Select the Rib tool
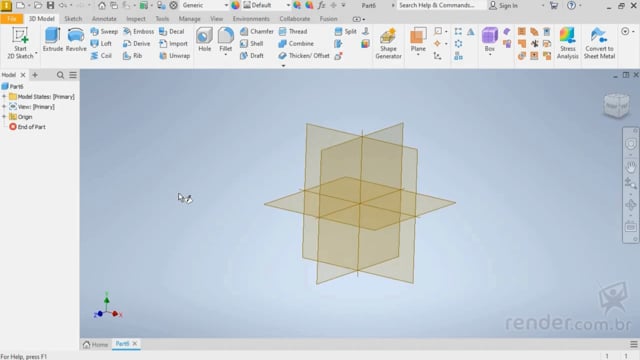The image size is (640, 360). 133,56
